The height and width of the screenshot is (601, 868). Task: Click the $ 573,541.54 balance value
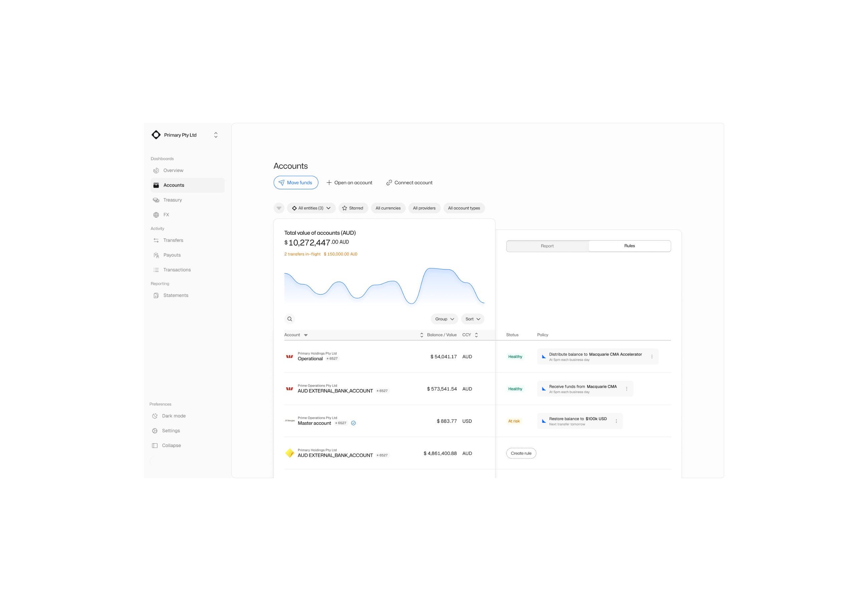[x=442, y=389]
